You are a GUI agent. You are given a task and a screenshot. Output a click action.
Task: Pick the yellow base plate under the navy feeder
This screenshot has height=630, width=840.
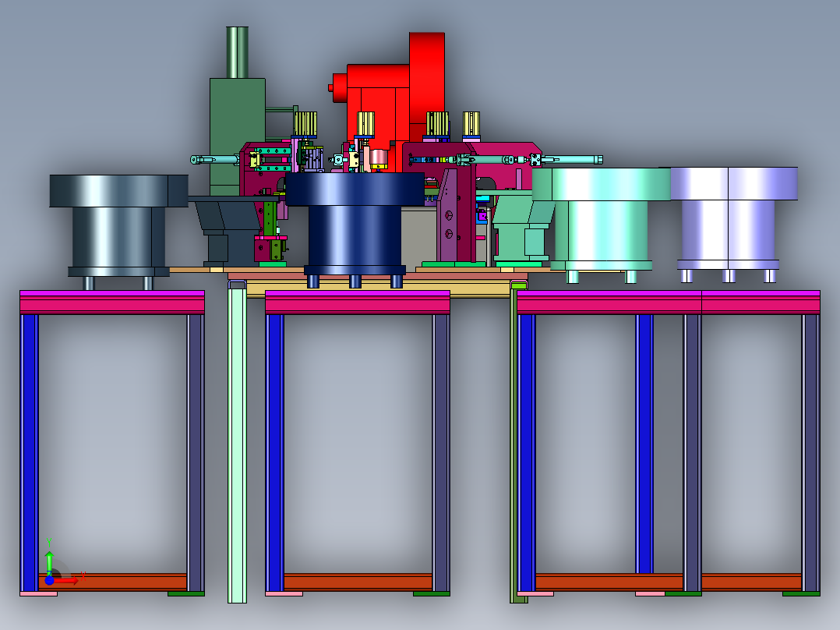[378, 289]
